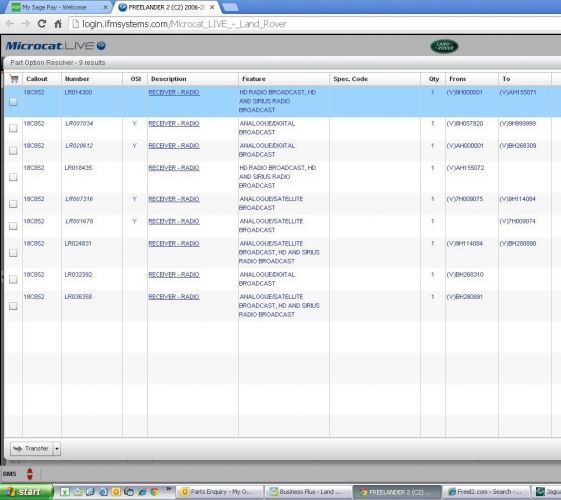Click the globe icon beside Microcat LIVE

101,45
